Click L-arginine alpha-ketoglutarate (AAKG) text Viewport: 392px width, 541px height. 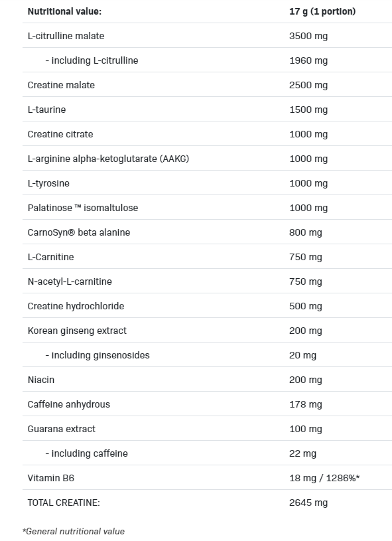[108, 159]
